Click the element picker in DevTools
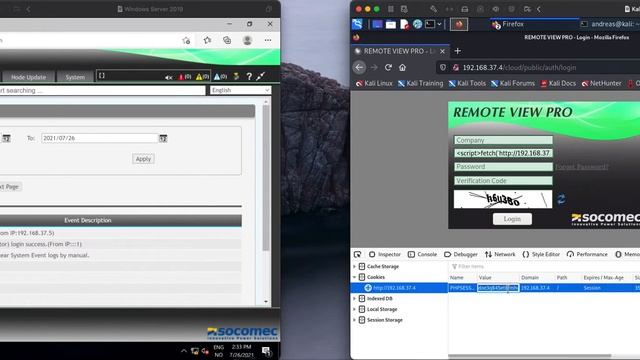This screenshot has height=360, width=640. (x=358, y=254)
